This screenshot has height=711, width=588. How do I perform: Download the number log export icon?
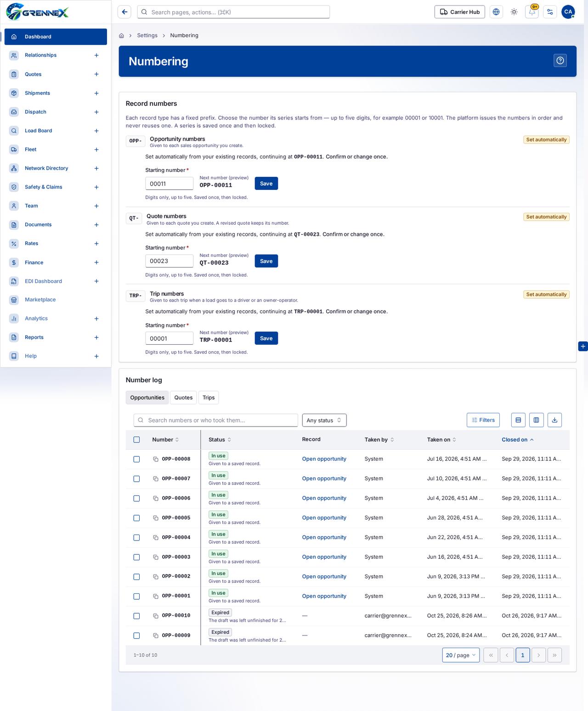554,420
